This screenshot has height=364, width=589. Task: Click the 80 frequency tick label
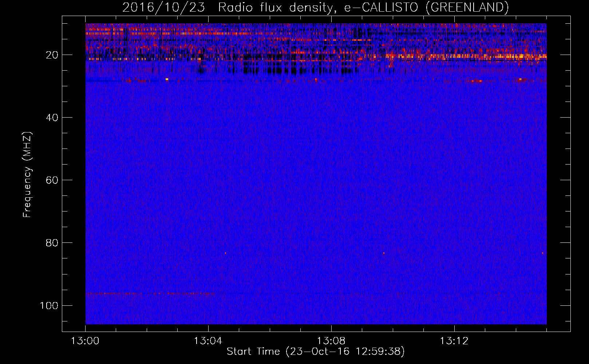tap(52, 243)
